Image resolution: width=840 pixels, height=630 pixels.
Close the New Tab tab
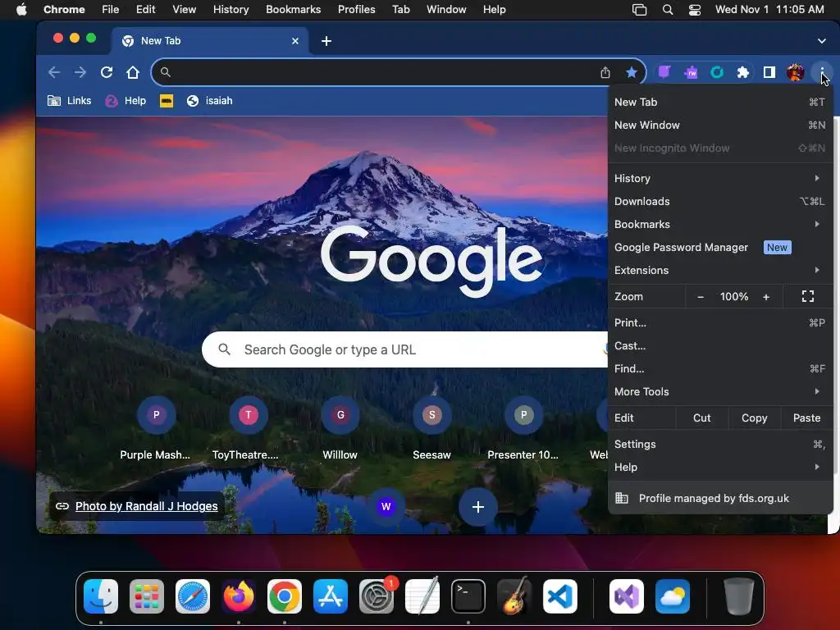295,41
